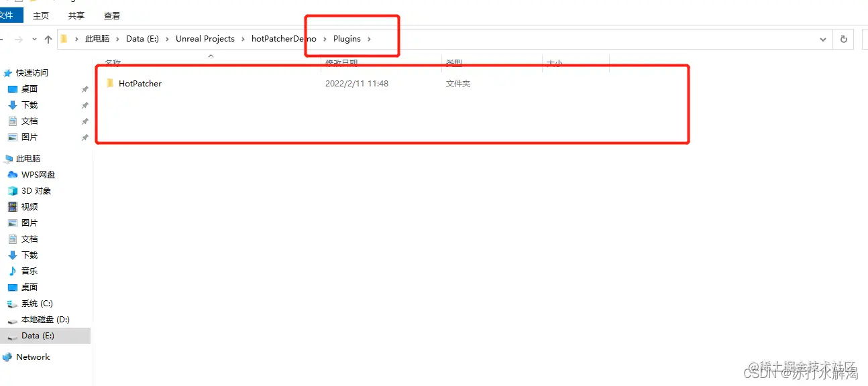Open 系统 (C:) drive
Image resolution: width=868 pixels, height=386 pixels.
[37, 304]
